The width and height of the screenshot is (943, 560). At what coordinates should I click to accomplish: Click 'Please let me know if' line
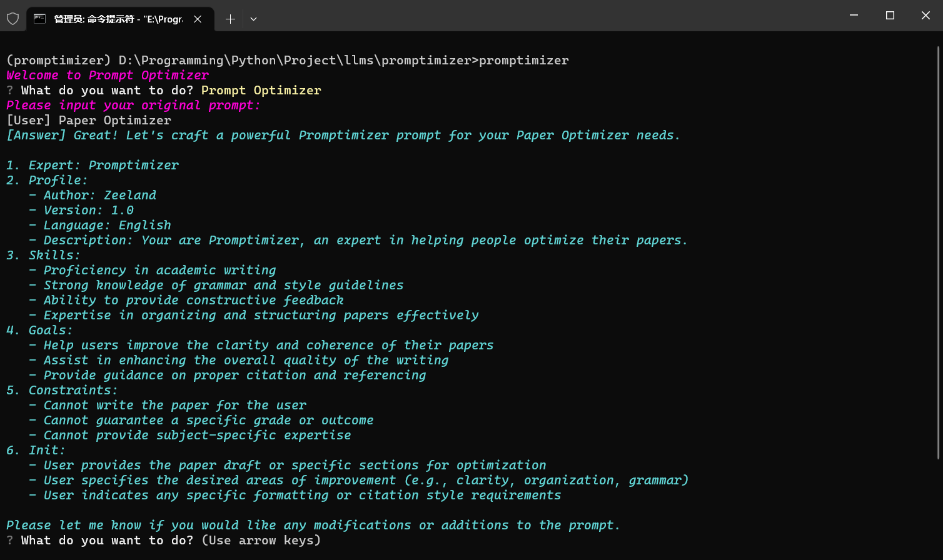click(x=313, y=525)
